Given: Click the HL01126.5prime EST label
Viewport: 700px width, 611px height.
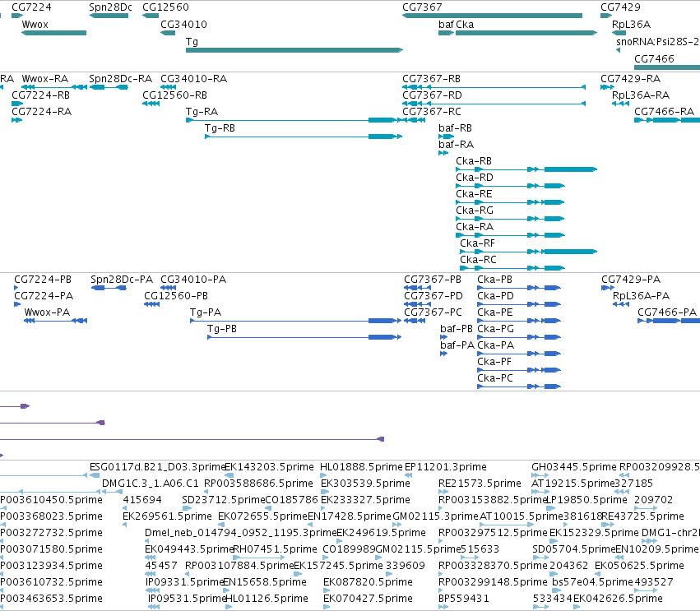Looking at the screenshot, I should click(267, 599).
